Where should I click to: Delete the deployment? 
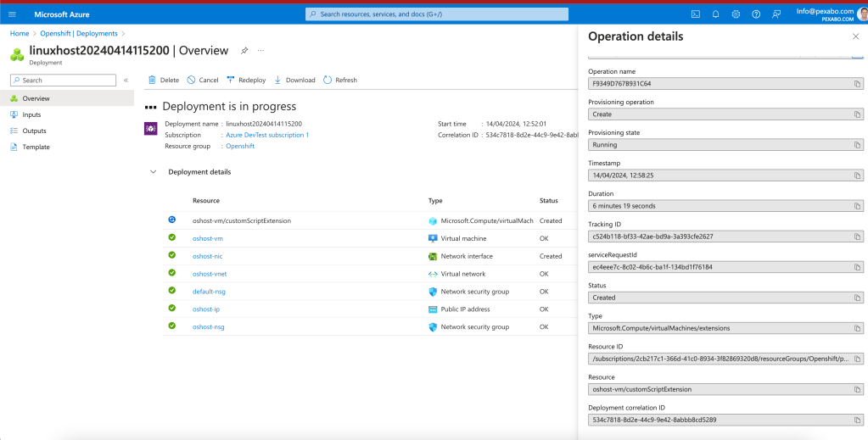(163, 80)
